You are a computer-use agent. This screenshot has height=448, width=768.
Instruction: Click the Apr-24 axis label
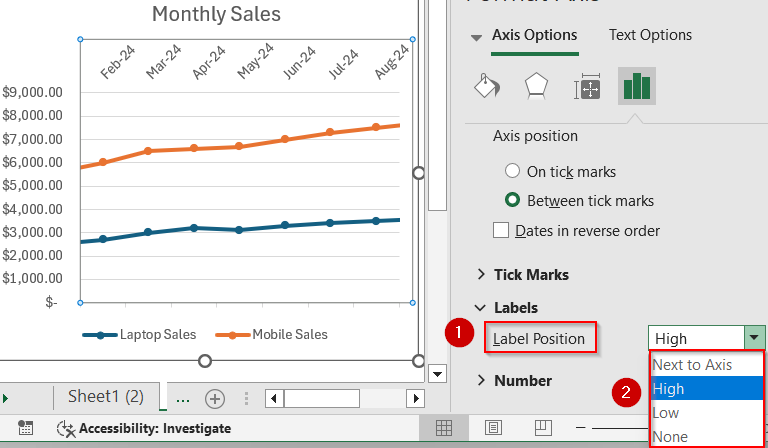coord(209,63)
